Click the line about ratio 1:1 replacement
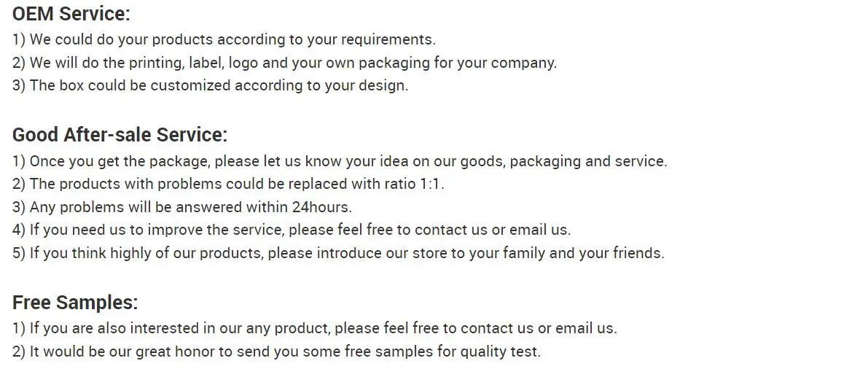868x377 pixels. (x=228, y=184)
